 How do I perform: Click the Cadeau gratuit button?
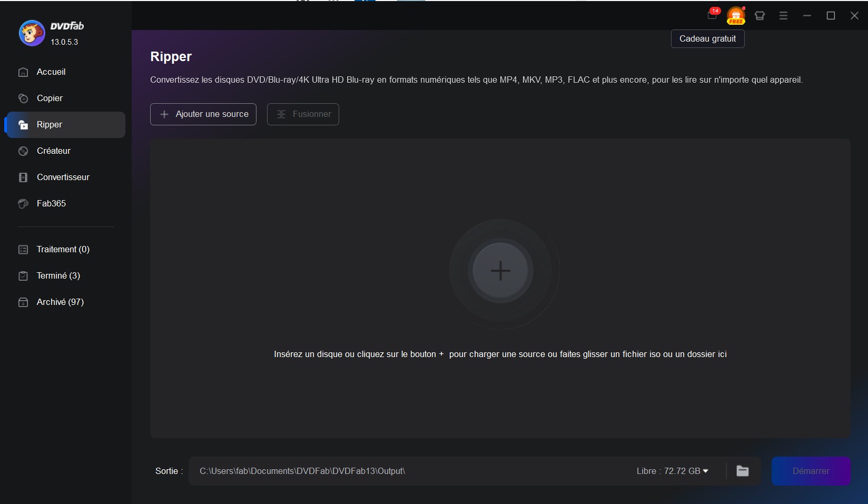click(707, 38)
